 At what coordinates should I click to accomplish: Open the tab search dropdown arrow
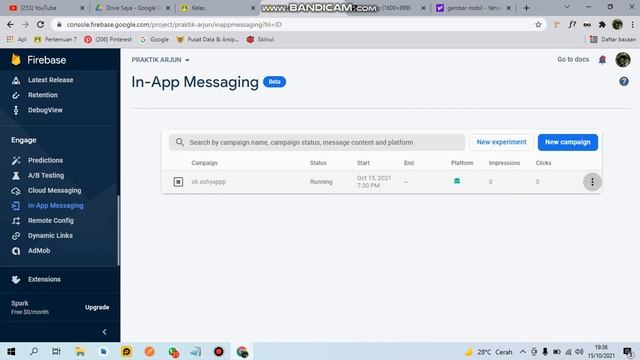point(567,7)
